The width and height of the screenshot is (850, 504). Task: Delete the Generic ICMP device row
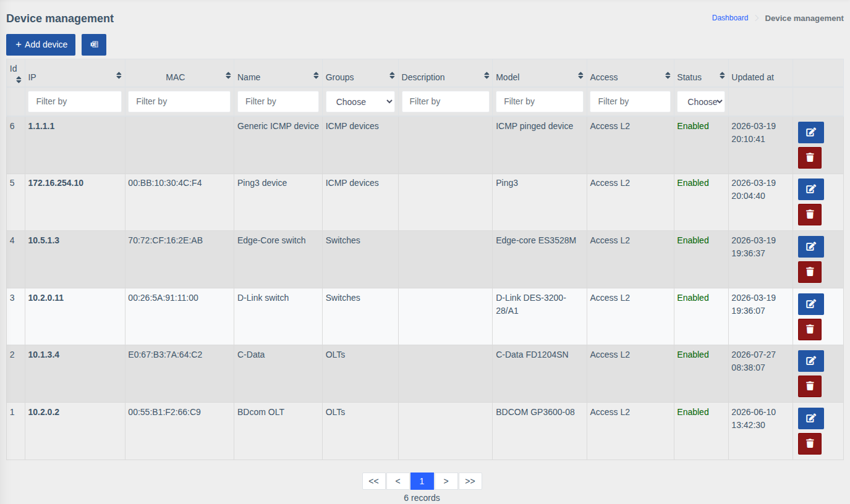coord(810,157)
